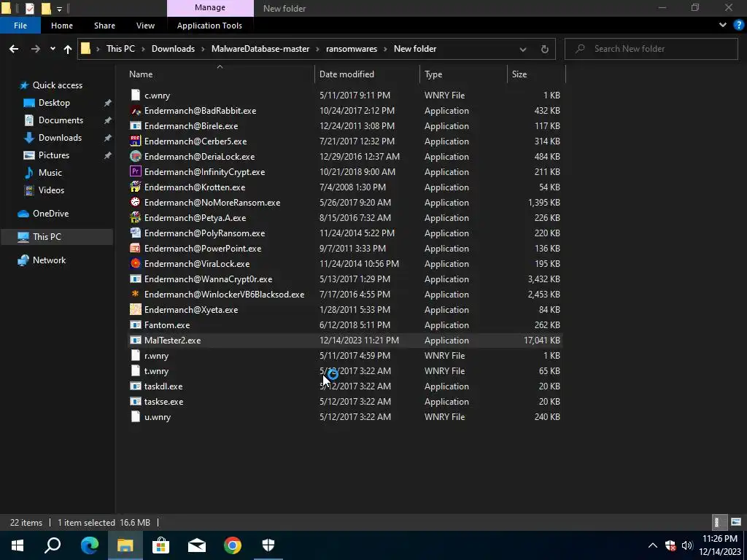
Task: Open the Explorer help question mark
Action: 738,26
